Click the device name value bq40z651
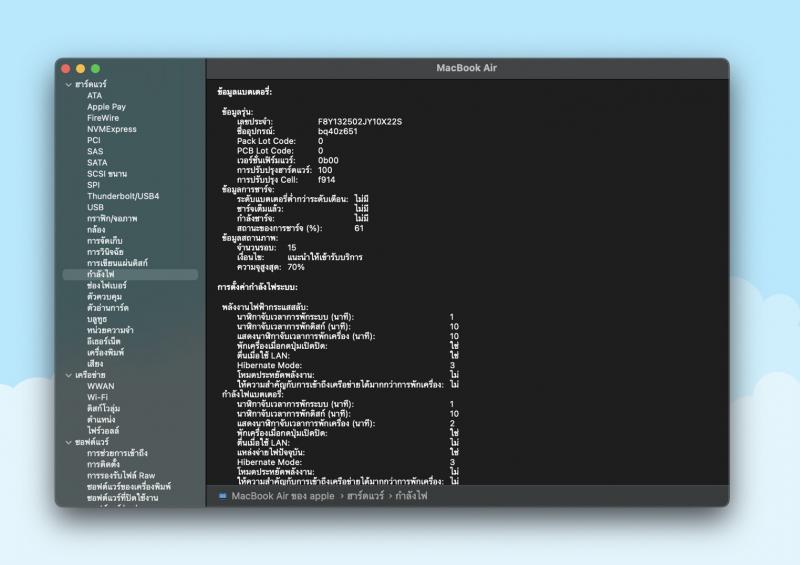This screenshot has height=565, width=800. point(337,132)
